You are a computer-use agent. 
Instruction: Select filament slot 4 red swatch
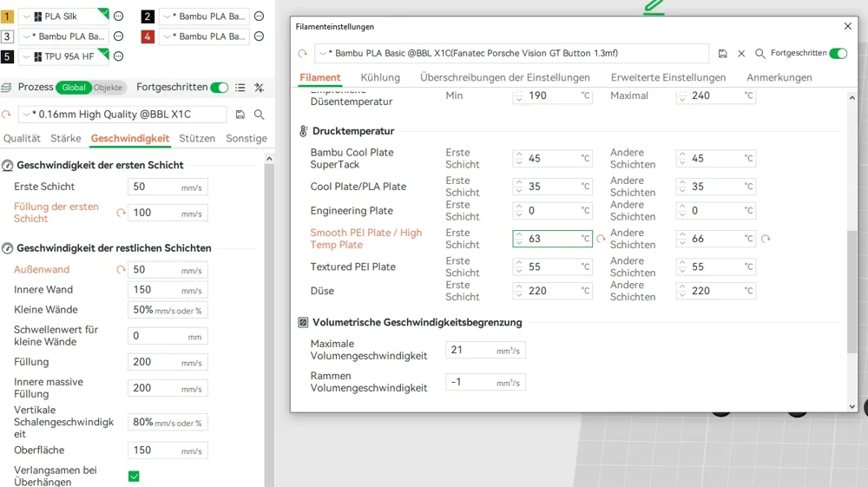148,36
